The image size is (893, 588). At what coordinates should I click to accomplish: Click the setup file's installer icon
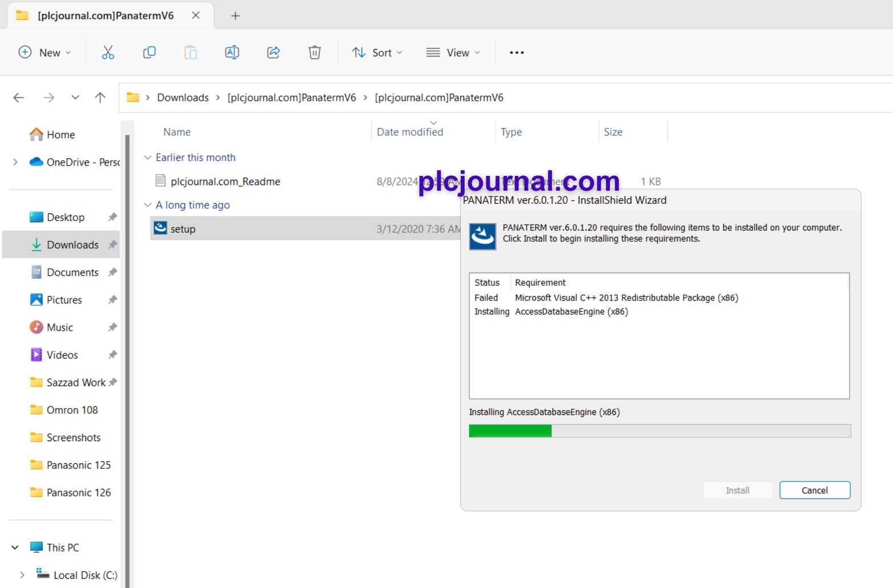pyautogui.click(x=161, y=228)
